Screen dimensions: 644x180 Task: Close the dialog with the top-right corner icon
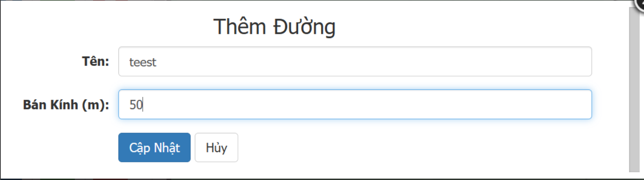point(640,3)
